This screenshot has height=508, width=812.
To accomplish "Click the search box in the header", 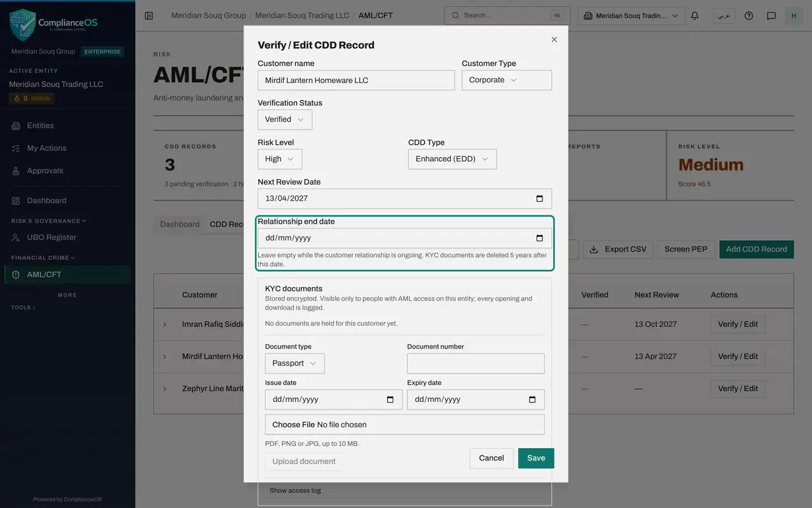I will (x=507, y=15).
